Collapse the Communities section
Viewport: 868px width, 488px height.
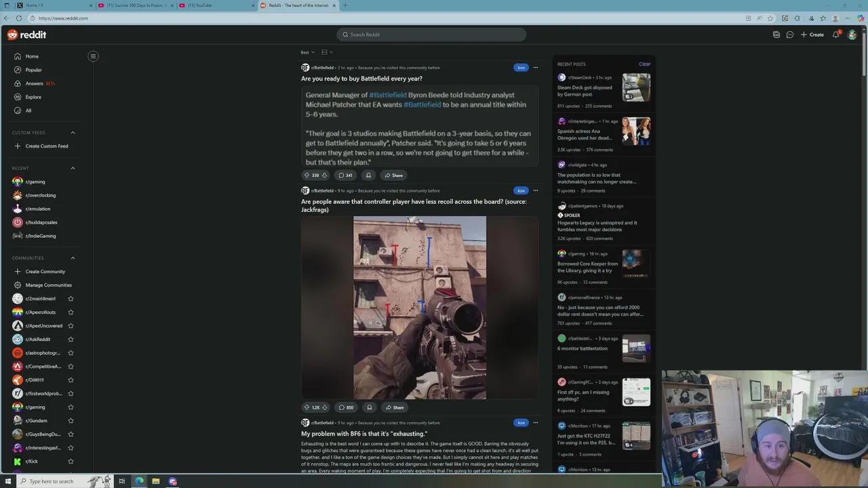[73, 258]
